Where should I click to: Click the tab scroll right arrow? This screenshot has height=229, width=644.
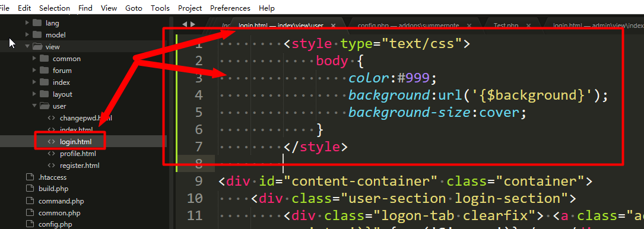[193, 24]
